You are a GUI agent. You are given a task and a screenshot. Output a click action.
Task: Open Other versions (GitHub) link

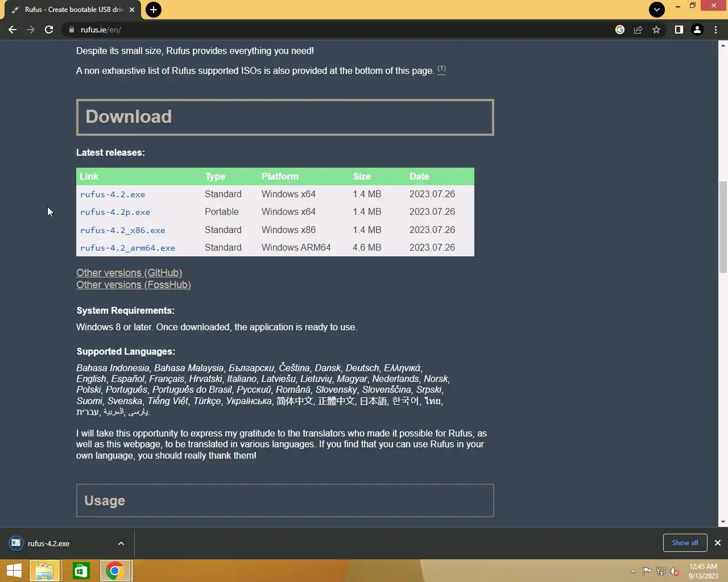coord(129,273)
